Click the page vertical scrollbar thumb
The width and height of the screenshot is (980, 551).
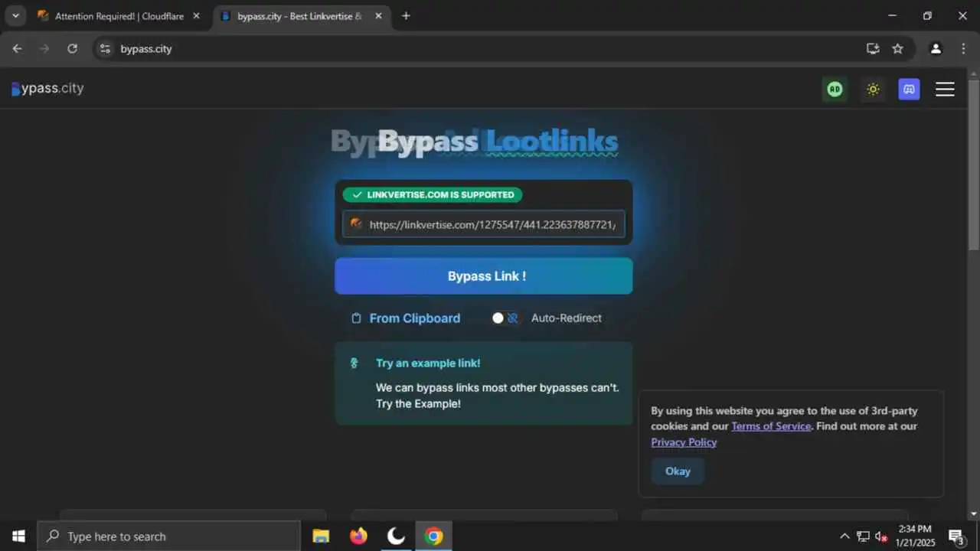point(973,165)
